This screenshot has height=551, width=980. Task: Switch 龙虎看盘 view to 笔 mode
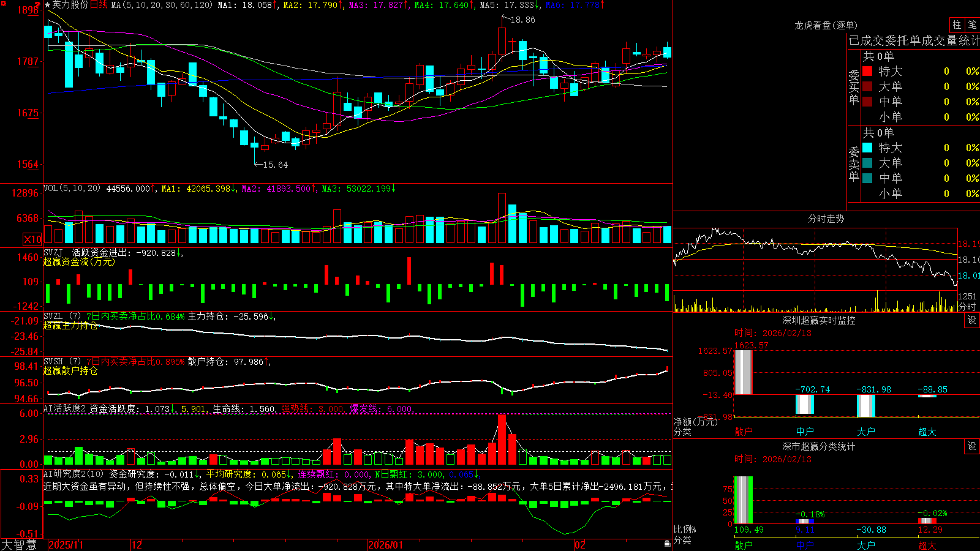[972, 24]
